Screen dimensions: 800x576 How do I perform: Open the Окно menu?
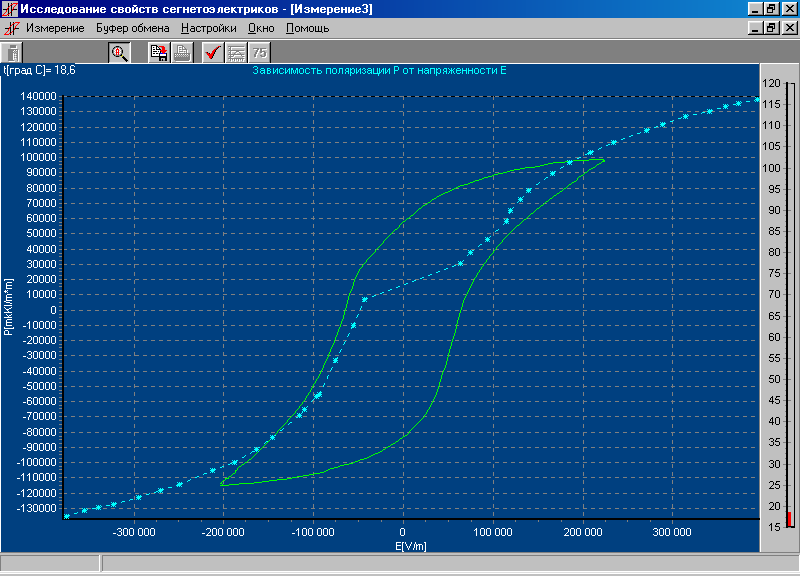coord(261,28)
